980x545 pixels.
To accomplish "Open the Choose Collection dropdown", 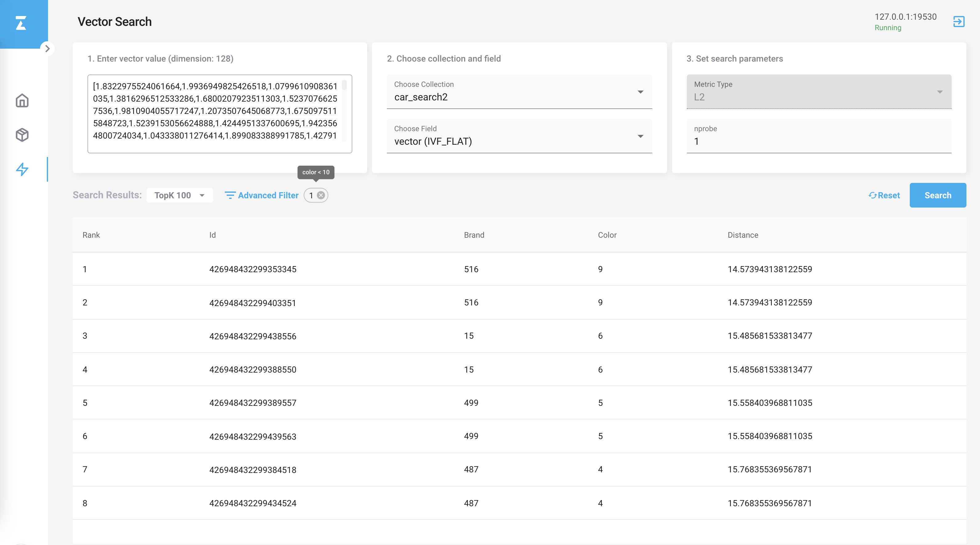I will coord(519,92).
